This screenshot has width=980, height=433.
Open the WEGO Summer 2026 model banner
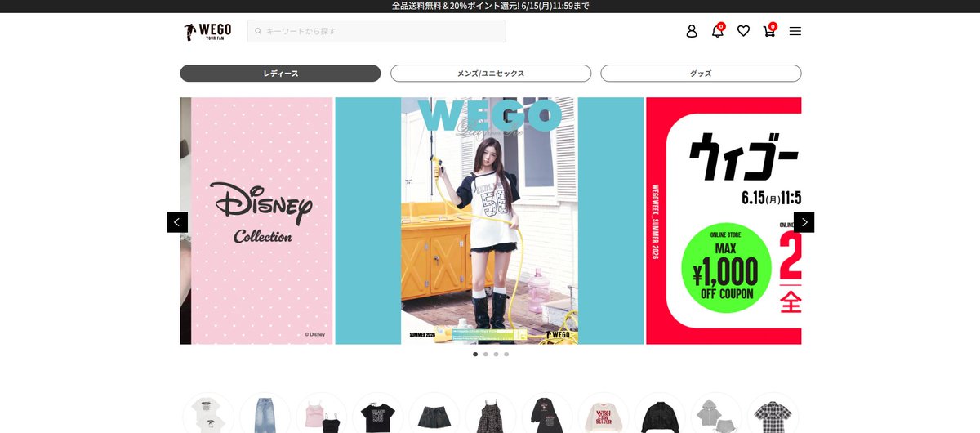tap(489, 221)
